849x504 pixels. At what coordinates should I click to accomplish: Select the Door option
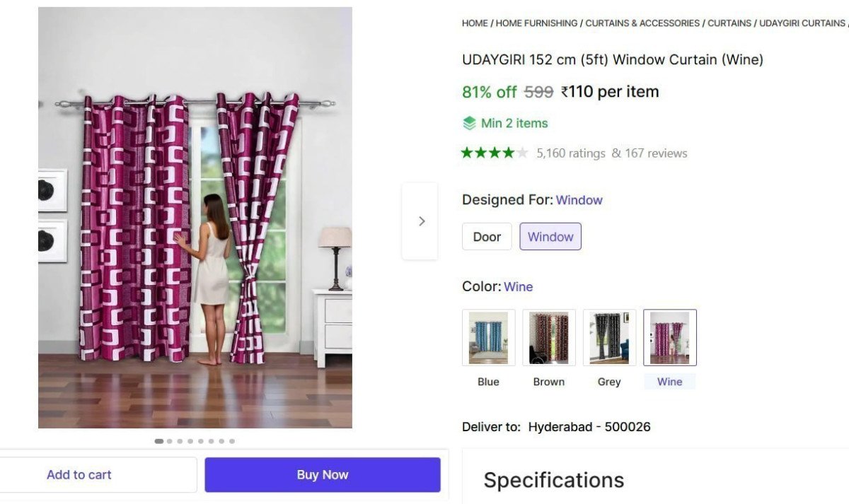(x=487, y=236)
